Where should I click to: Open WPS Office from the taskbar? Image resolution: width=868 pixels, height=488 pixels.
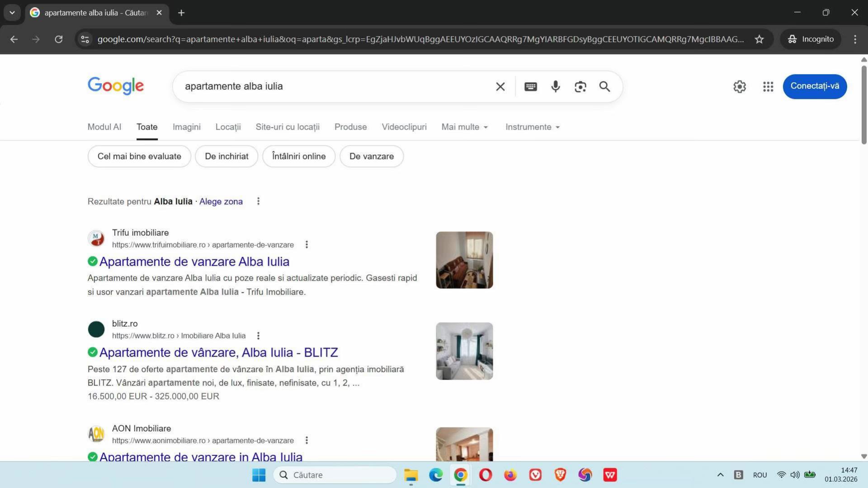[x=610, y=475]
